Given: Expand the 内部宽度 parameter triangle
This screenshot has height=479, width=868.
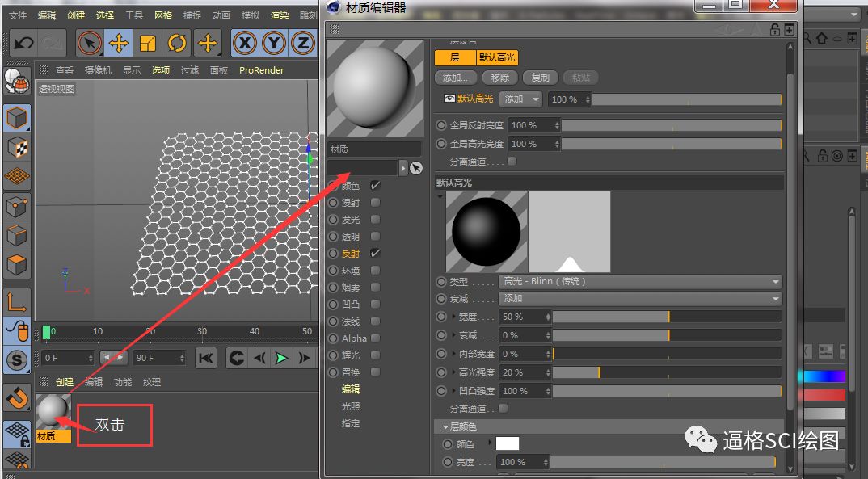Looking at the screenshot, I should (454, 354).
